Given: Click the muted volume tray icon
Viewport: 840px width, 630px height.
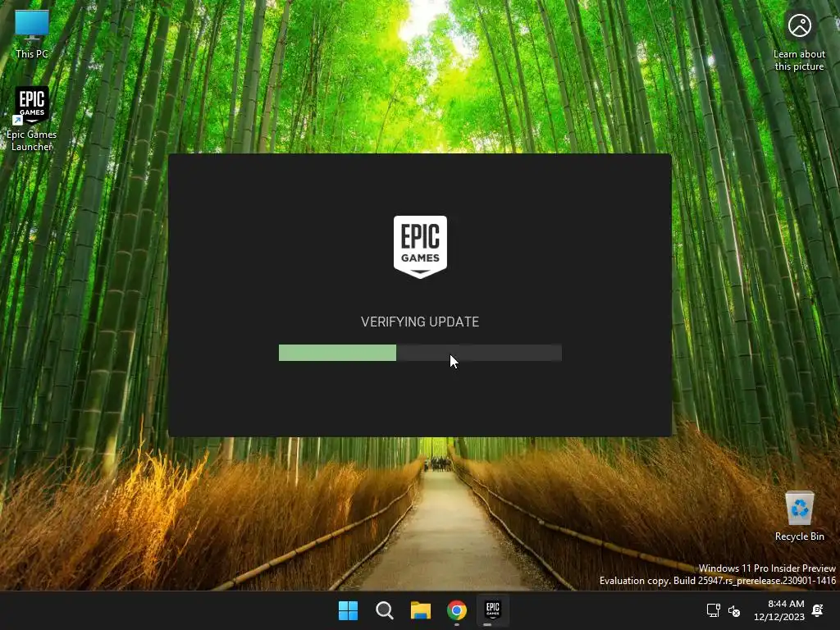Looking at the screenshot, I should (x=734, y=610).
